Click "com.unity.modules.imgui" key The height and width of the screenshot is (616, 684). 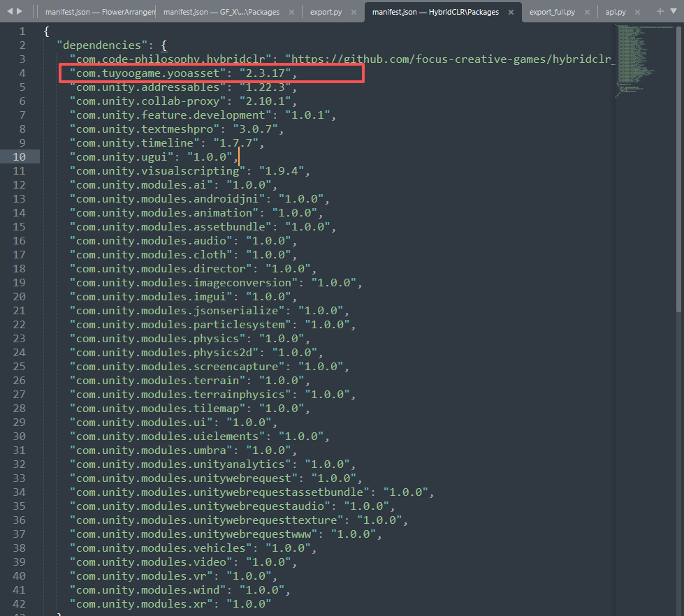point(151,296)
